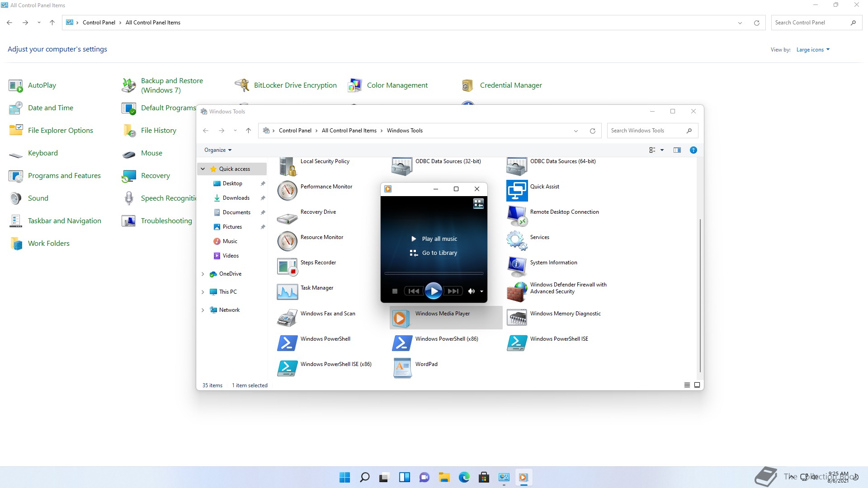Mute the Media Player speaker icon
This screenshot has width=868, height=488.
tap(472, 291)
